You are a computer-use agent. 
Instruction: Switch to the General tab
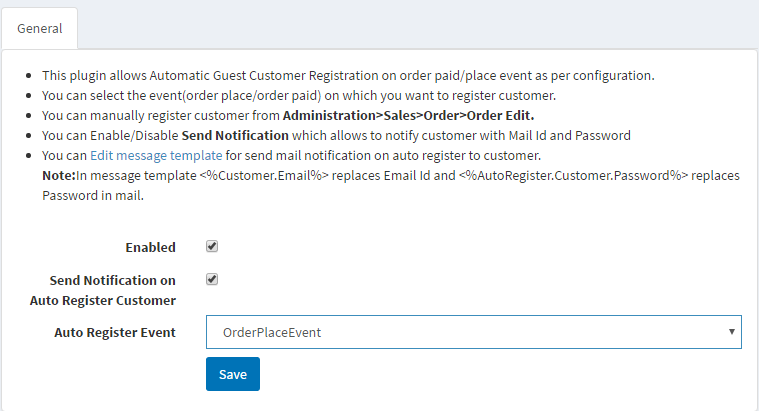click(39, 28)
